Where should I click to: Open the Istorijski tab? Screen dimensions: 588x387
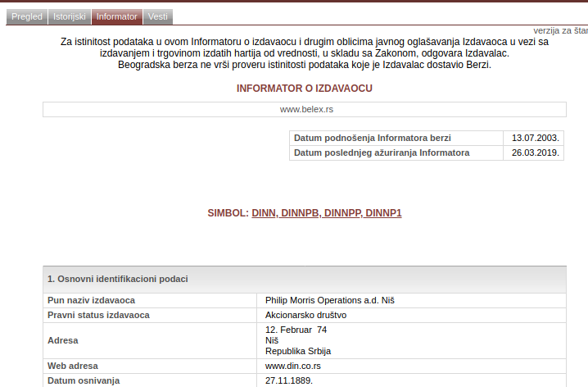pyautogui.click(x=70, y=17)
